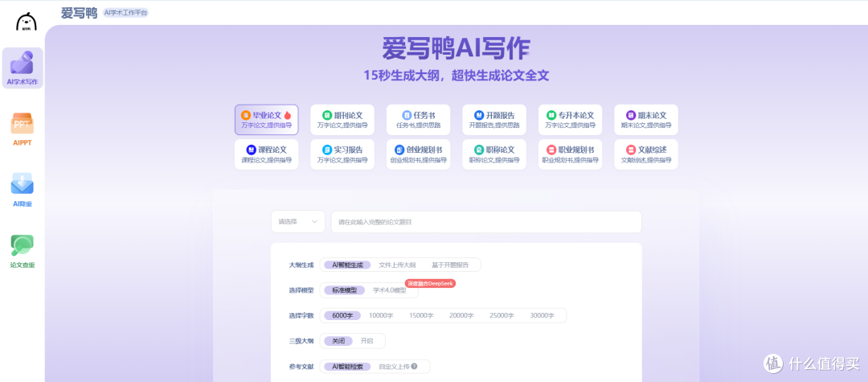Viewport: 868px width, 382px height.
Task: Select 文件上传大纲 option
Action: click(397, 265)
